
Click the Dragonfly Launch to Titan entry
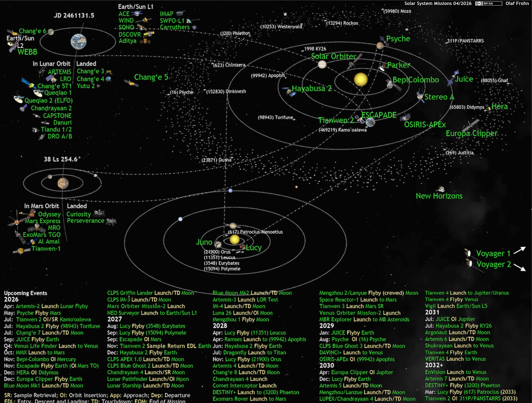click(x=254, y=353)
